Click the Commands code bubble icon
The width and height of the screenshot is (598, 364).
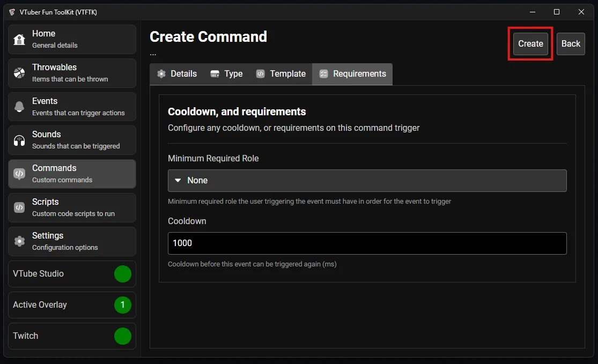point(19,174)
